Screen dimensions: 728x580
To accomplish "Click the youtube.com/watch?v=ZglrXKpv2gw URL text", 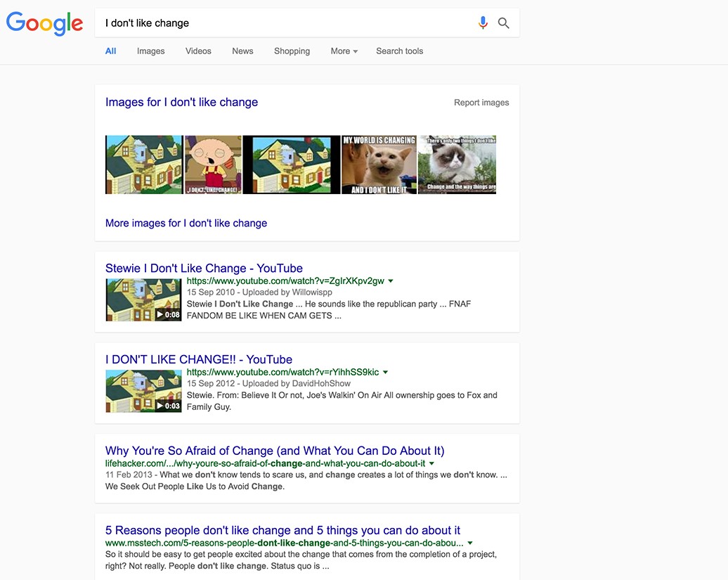I will pos(285,281).
